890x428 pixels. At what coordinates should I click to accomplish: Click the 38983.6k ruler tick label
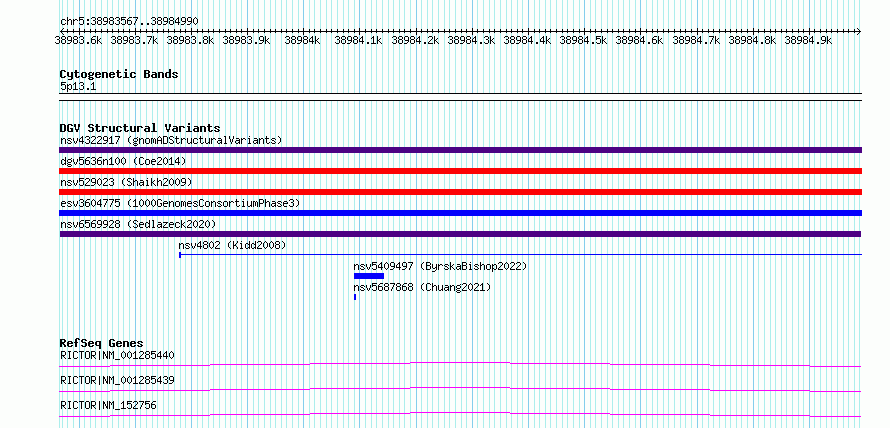pyautogui.click(x=78, y=40)
